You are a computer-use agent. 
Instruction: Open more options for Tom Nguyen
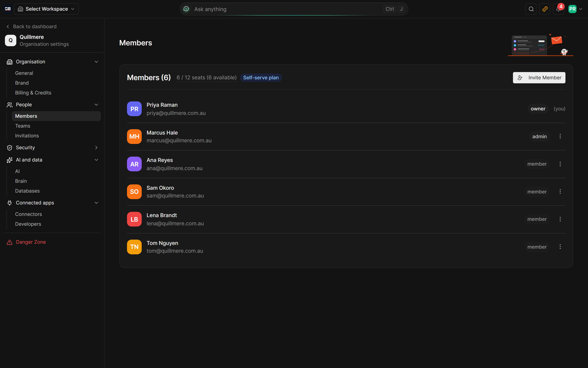coord(560,247)
